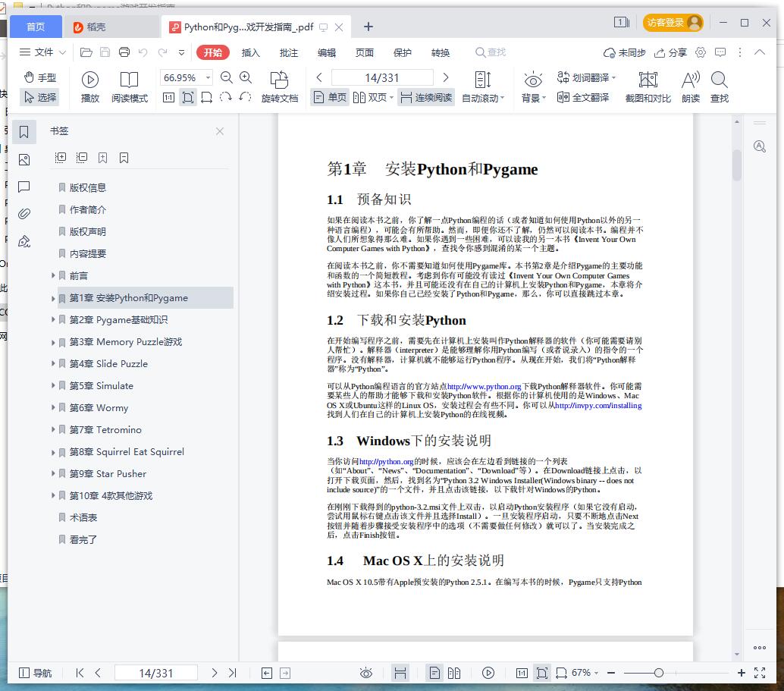Switch to double page view
This screenshot has width=784, height=691.
point(372,98)
